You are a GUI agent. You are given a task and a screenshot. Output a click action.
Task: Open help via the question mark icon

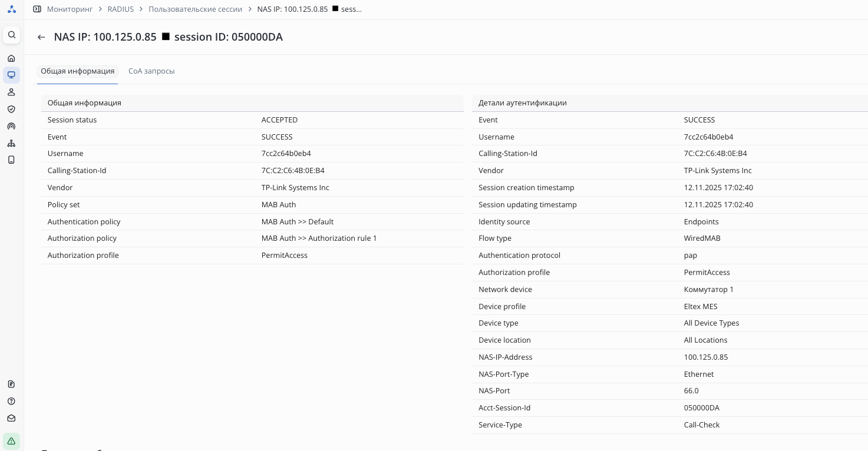click(x=11, y=401)
